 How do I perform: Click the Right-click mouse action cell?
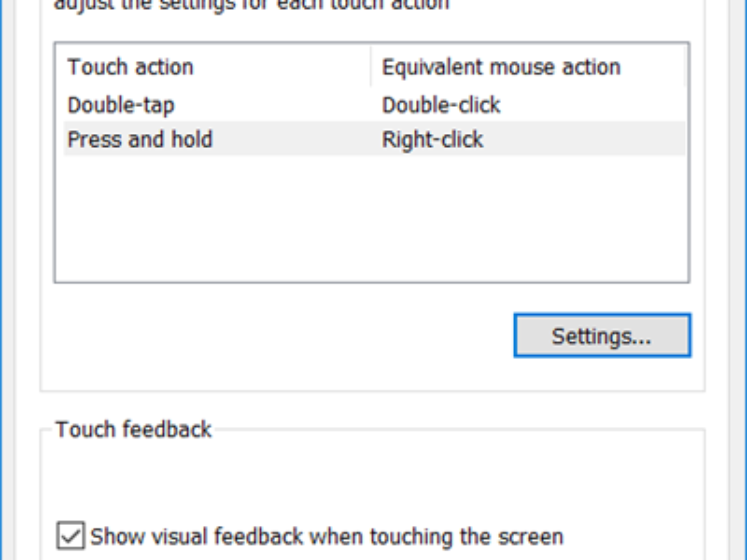coord(433,139)
